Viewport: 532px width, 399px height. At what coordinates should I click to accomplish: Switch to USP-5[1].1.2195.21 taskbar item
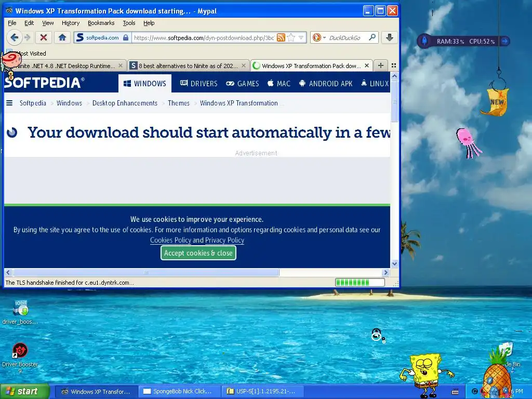(x=261, y=391)
